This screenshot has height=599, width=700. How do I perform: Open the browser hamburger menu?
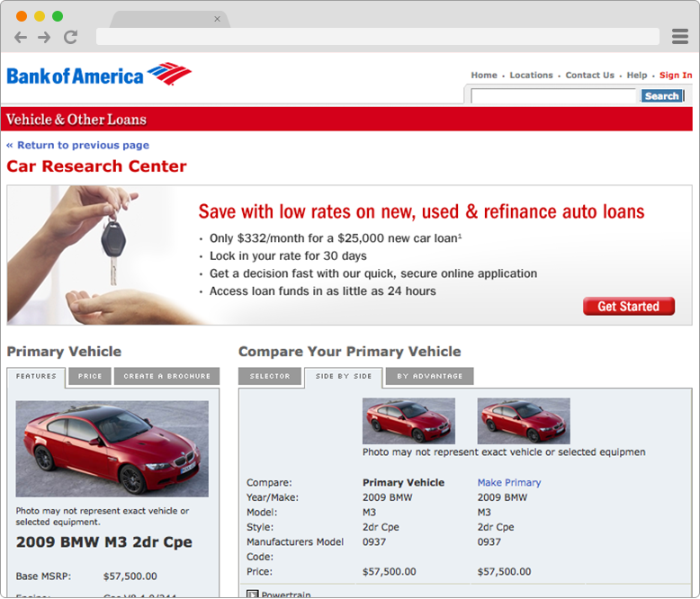point(680,36)
